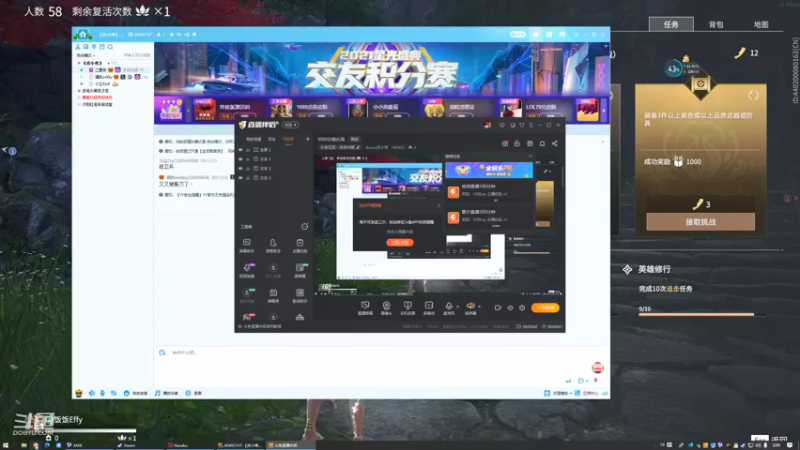Select the second orange lightning task item
The width and height of the screenshot is (800, 450).
click(454, 218)
